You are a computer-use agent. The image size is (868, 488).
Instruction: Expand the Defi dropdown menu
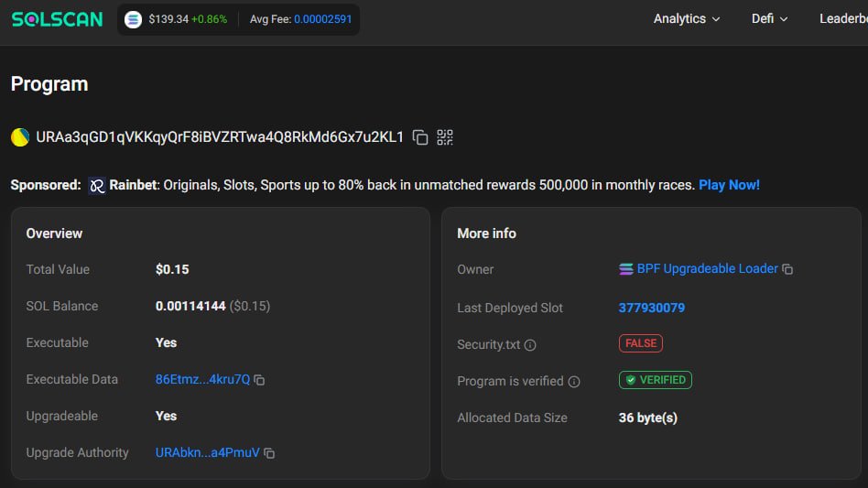click(769, 19)
